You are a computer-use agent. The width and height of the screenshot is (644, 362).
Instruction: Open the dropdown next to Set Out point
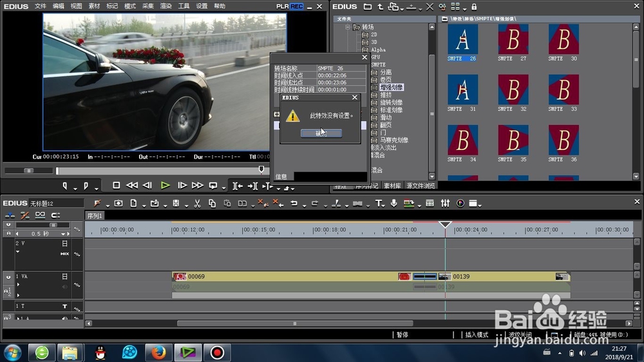coord(96,188)
